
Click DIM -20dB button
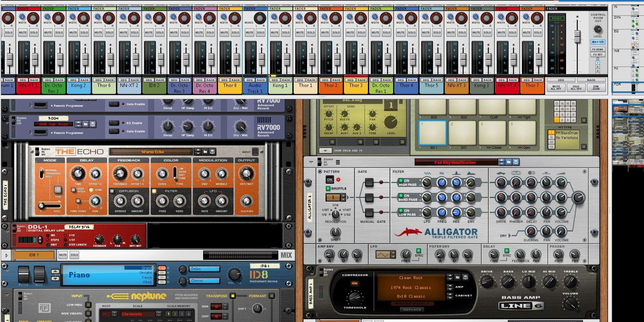tap(596, 87)
